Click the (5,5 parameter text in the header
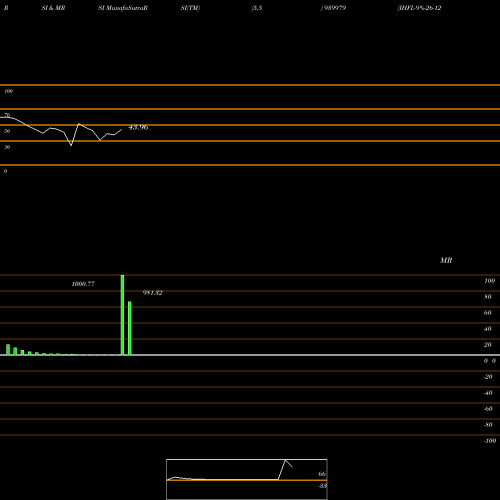The image size is (500, 500). pyautogui.click(x=257, y=8)
